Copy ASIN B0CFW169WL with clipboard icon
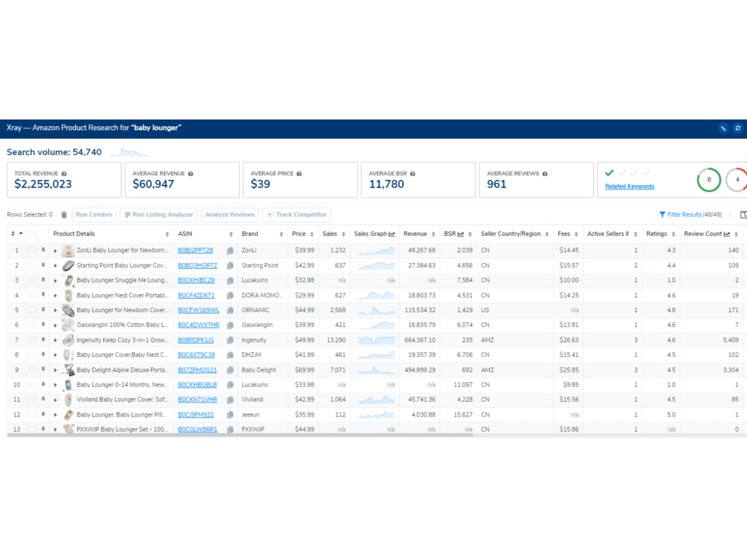Image resolution: width=747 pixels, height=560 pixels. click(230, 311)
